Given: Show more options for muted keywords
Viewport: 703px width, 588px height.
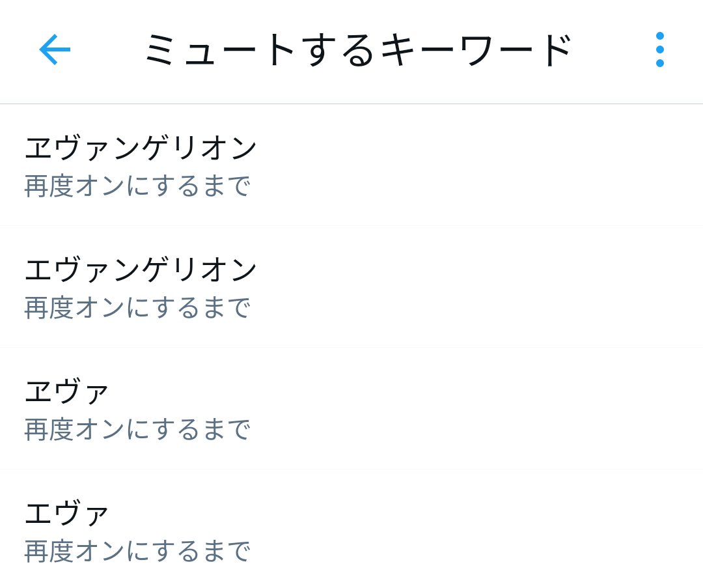Looking at the screenshot, I should tap(659, 49).
